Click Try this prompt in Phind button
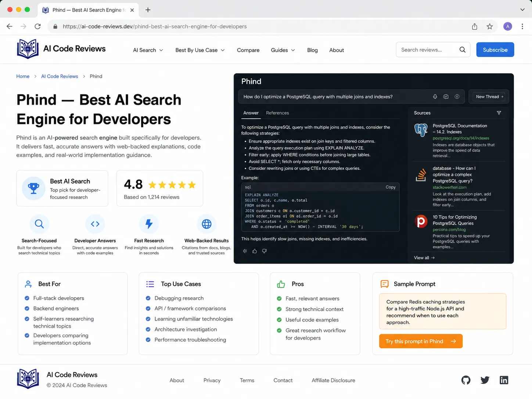Viewport: 532px width, 399px height. click(421, 341)
